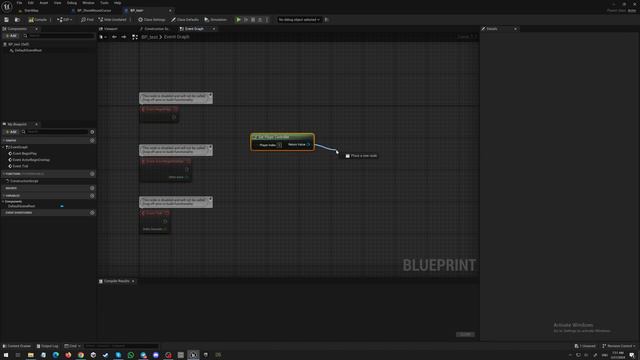The height and width of the screenshot is (360, 640).
Task: Open the Tools menu
Action: coord(104,3)
